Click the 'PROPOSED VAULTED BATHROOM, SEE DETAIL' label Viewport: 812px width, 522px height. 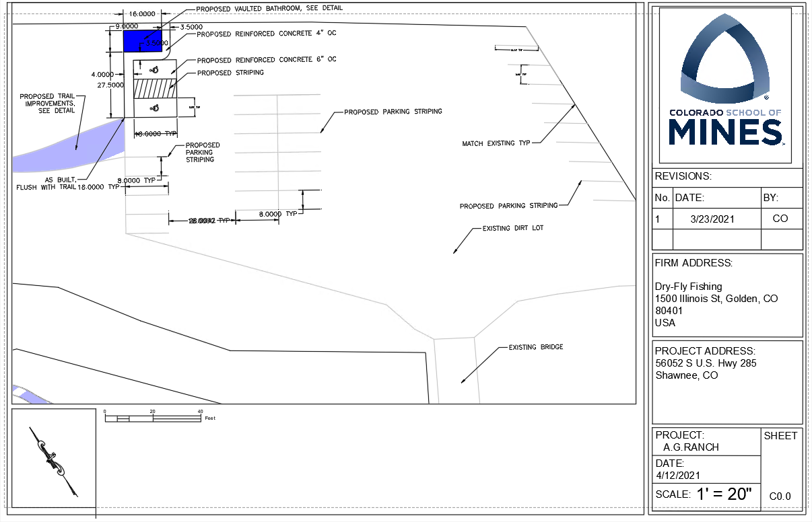[x=269, y=9]
